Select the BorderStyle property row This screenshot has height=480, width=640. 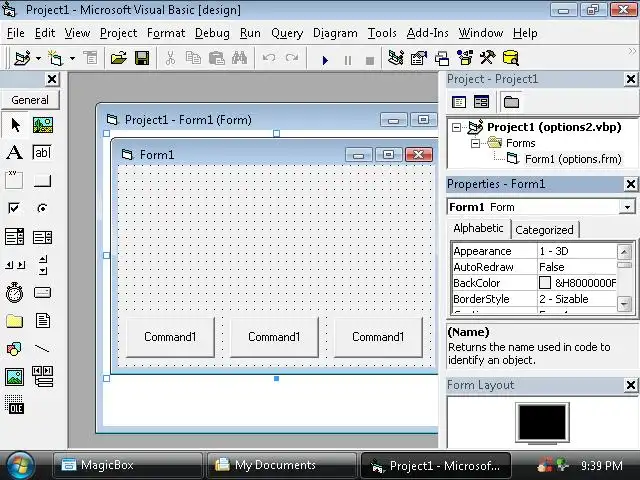(534, 299)
